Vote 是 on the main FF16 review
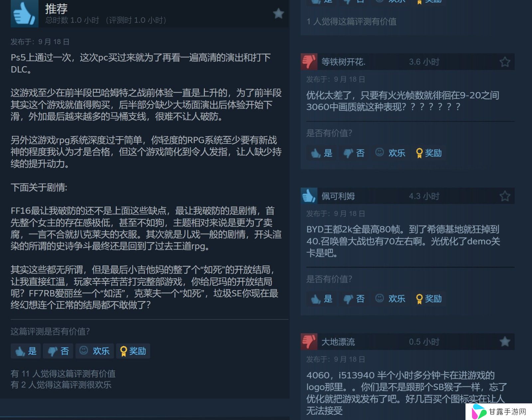This screenshot has height=420, width=532. (26, 351)
